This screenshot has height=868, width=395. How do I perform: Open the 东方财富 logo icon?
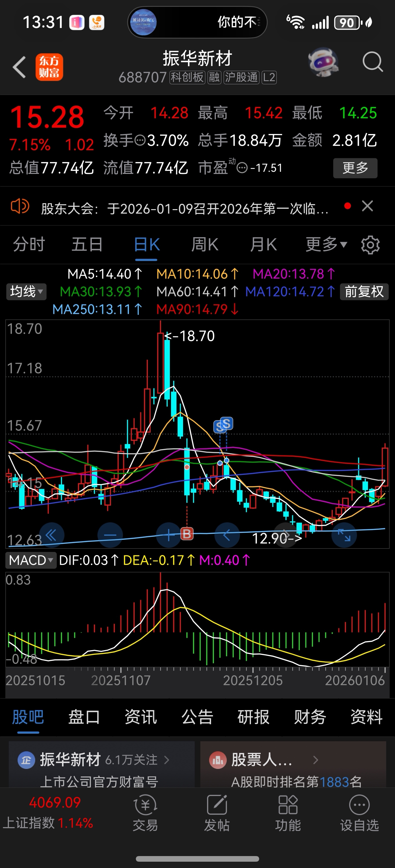[x=49, y=67]
